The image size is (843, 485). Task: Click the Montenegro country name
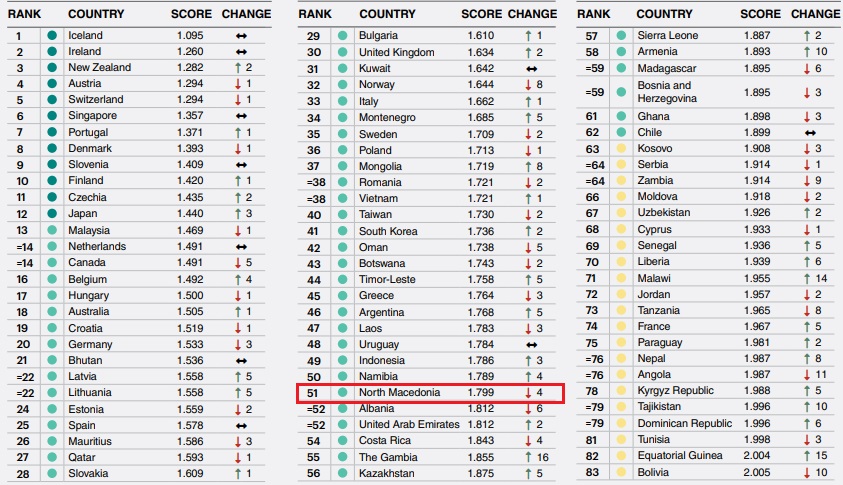coord(387,118)
